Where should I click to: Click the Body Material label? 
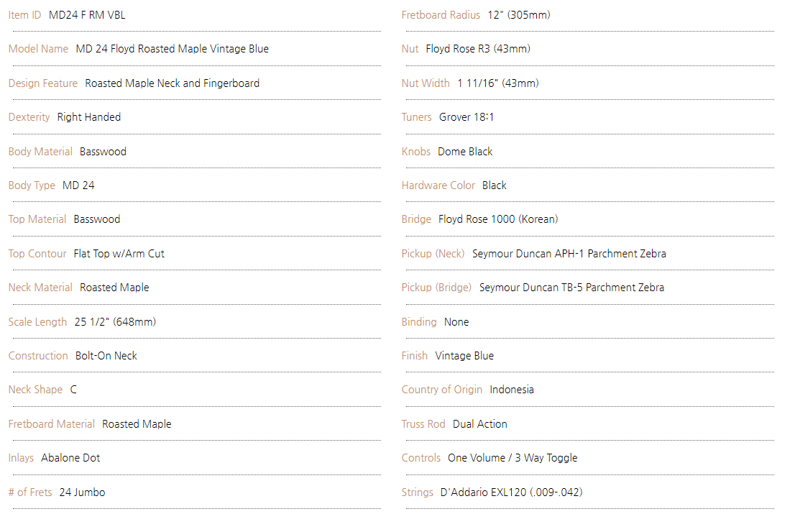click(40, 152)
